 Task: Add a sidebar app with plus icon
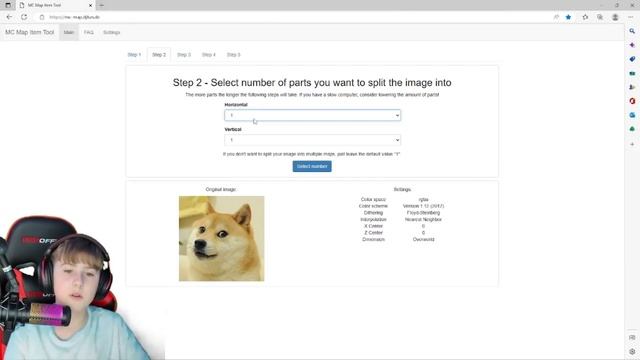pyautogui.click(x=632, y=144)
